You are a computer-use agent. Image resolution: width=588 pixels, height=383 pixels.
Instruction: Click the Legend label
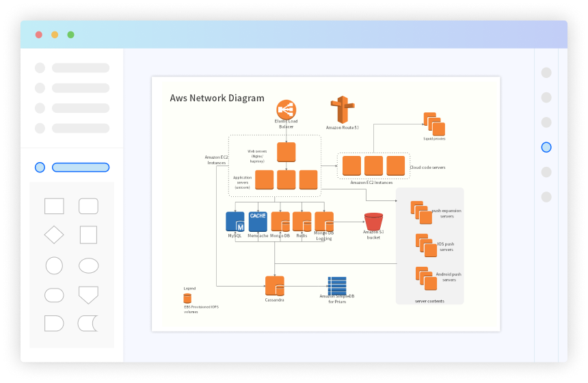click(190, 289)
